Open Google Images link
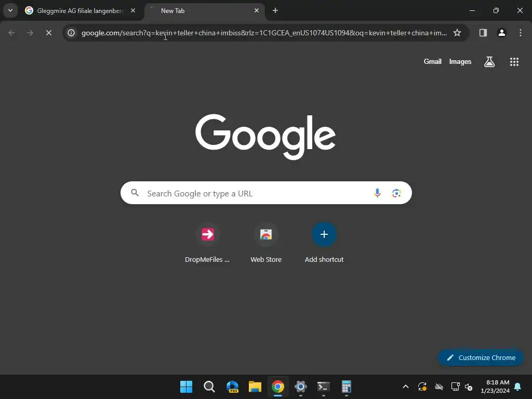Screen dimensions: 532x399 pos(460,62)
